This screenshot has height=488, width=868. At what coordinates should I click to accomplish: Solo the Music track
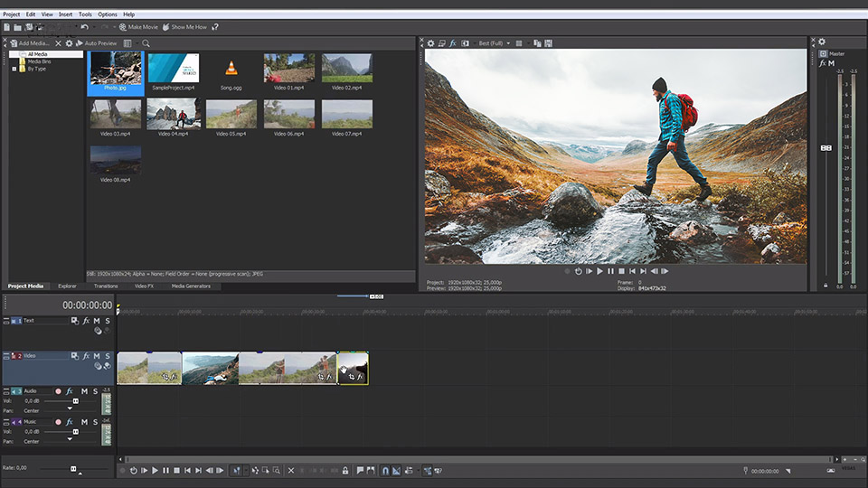pos(95,422)
